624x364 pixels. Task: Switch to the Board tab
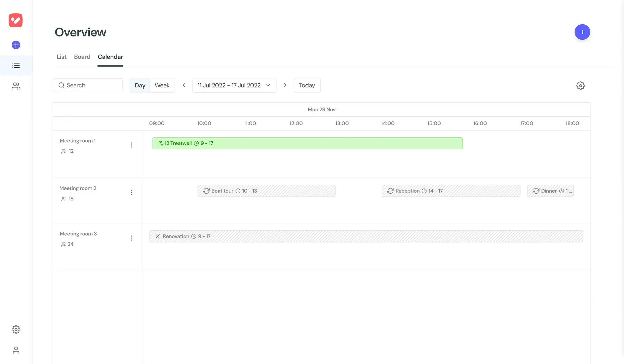[x=82, y=57]
